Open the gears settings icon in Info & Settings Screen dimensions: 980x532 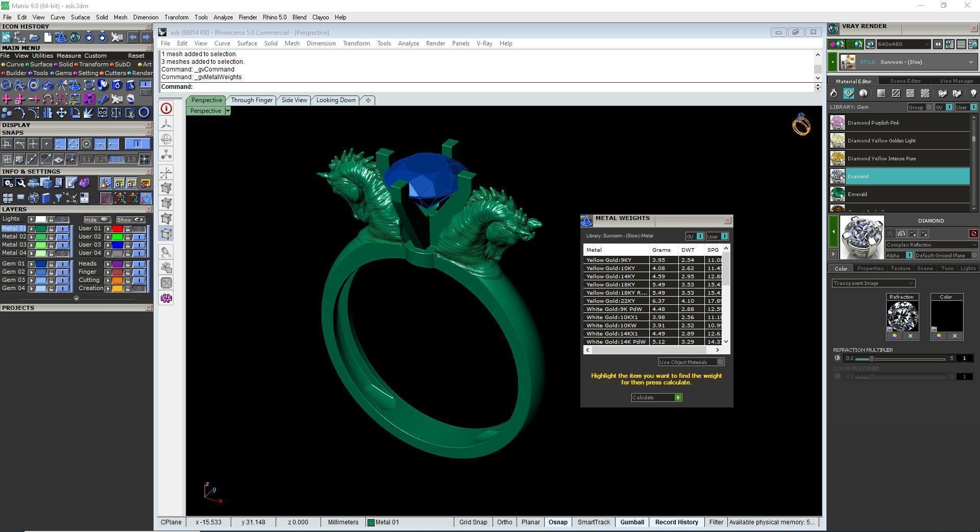click(7, 183)
